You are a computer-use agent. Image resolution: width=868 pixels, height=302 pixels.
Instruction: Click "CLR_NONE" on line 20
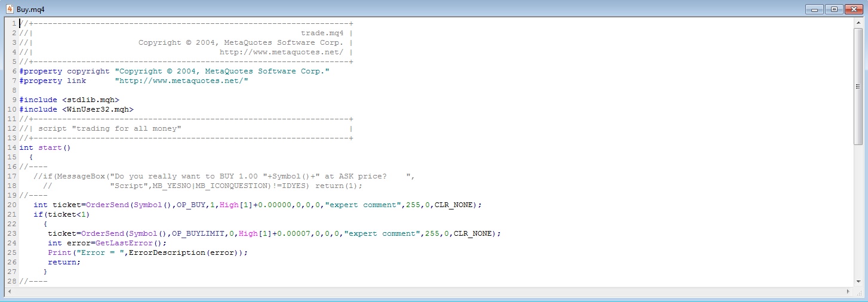pos(454,205)
